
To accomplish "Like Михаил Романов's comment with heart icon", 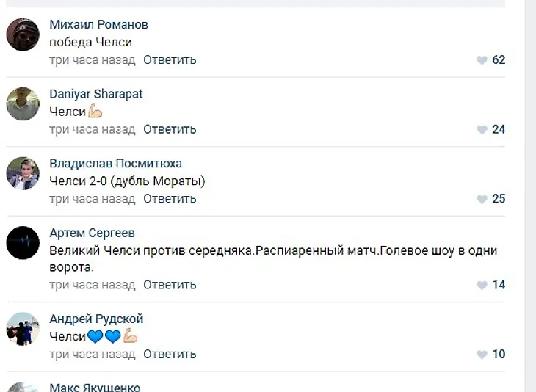I will tap(482, 60).
